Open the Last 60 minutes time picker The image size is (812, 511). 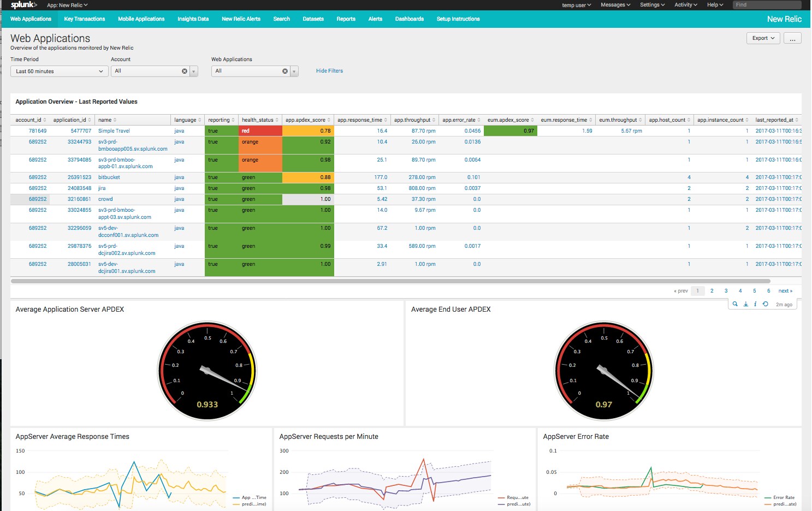pos(59,71)
